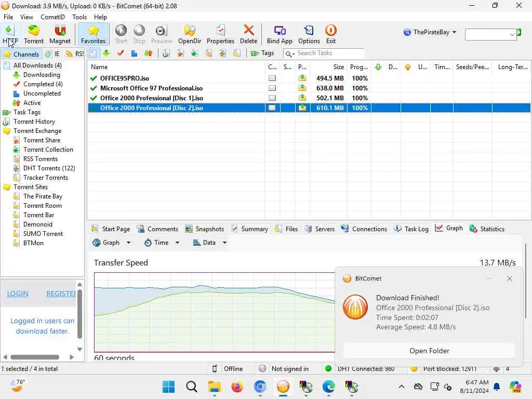
Task: Select the OFFICE95PRO.iso task row
Action: [x=309, y=78]
